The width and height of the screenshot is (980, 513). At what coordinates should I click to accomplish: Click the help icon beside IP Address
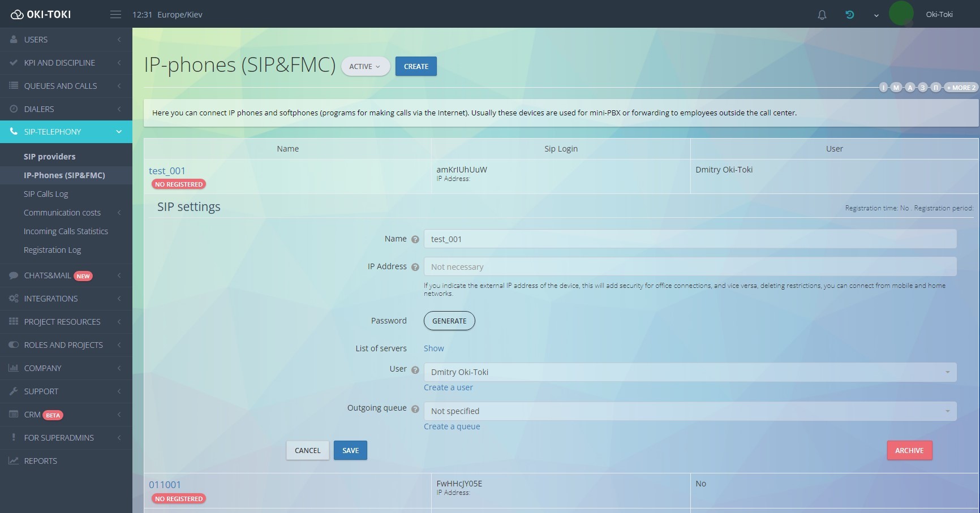point(415,267)
